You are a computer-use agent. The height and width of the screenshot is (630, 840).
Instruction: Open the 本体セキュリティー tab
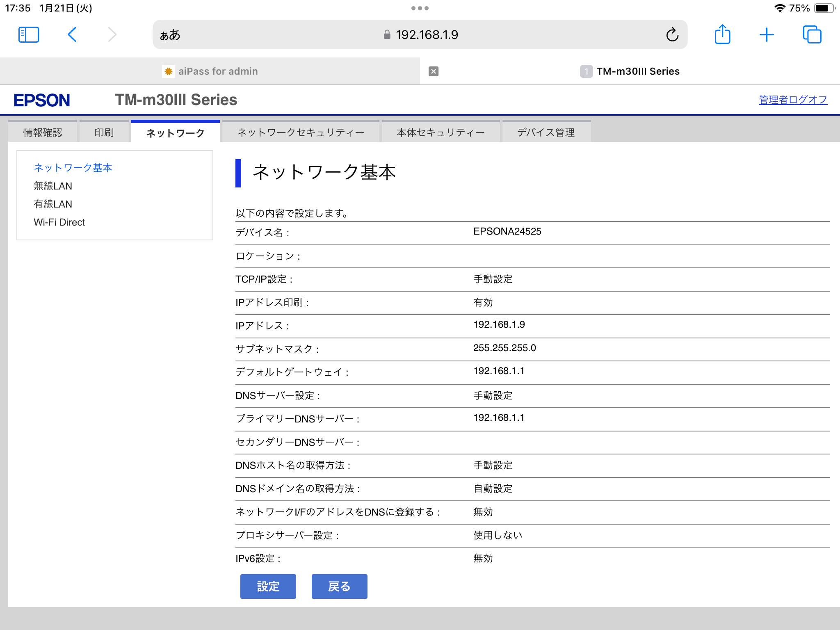[x=441, y=132]
